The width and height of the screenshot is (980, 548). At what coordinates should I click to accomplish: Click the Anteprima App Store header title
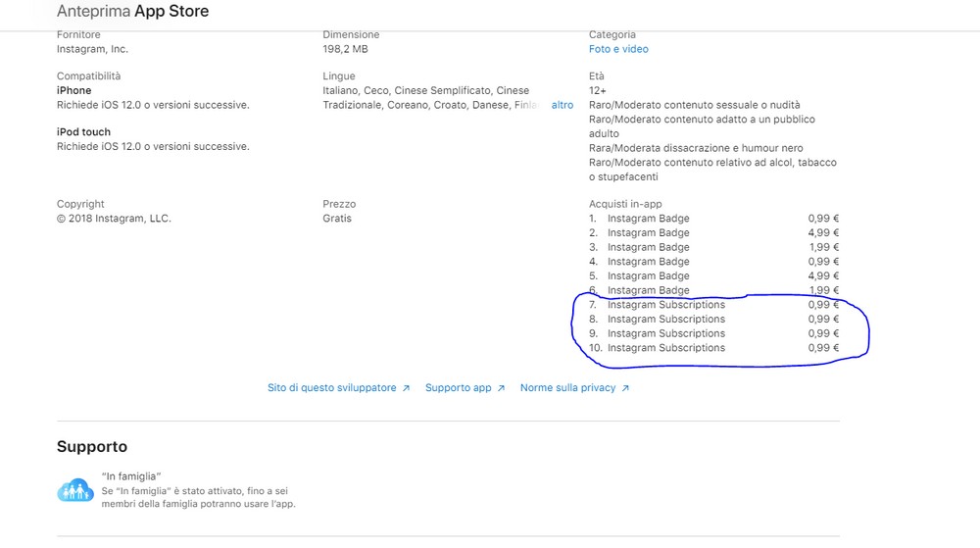tap(132, 11)
